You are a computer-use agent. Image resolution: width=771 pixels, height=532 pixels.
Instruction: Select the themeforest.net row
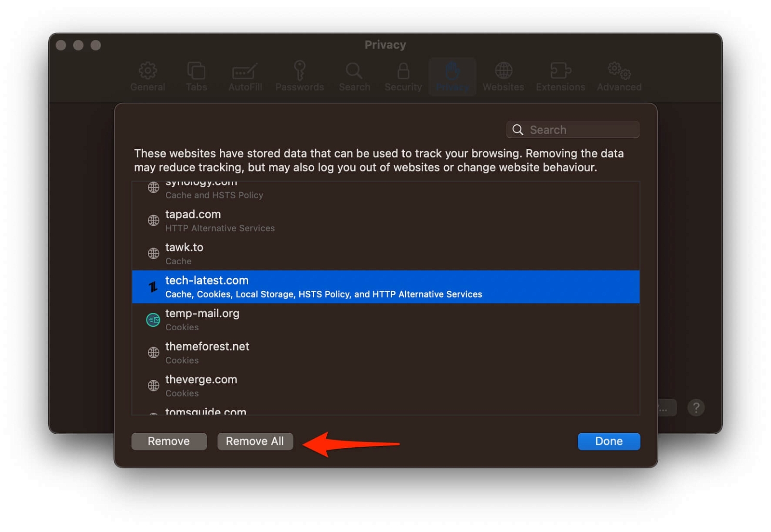(x=385, y=353)
